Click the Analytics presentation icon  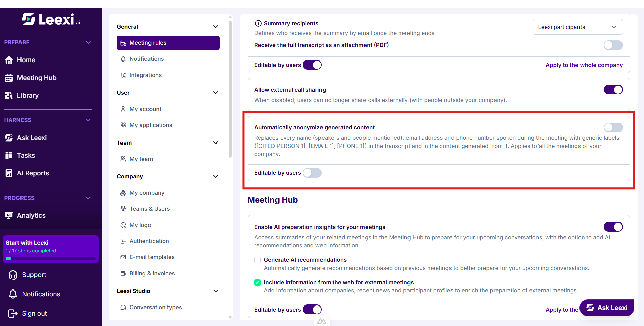(9, 215)
